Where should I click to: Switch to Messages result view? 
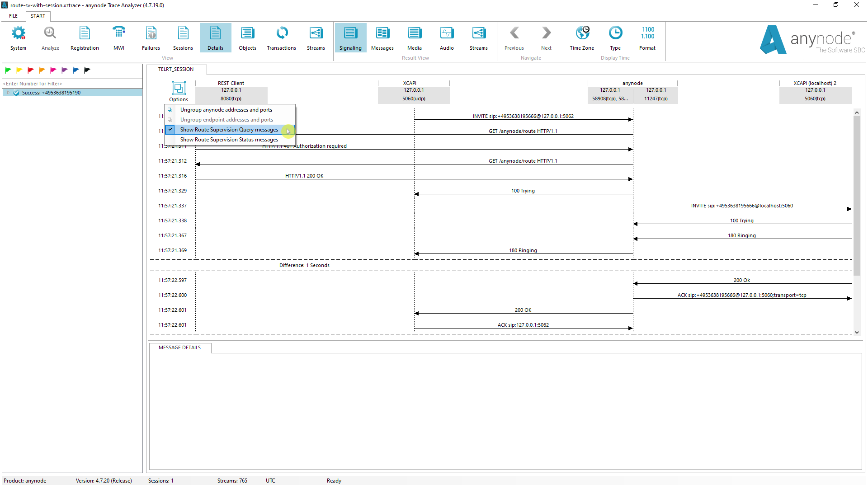coord(382,38)
